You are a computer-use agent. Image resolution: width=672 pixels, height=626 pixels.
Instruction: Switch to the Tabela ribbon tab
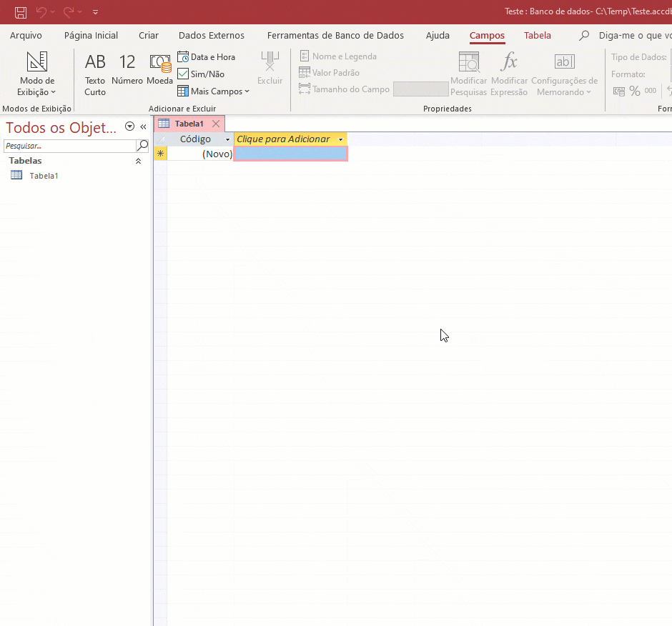click(538, 35)
